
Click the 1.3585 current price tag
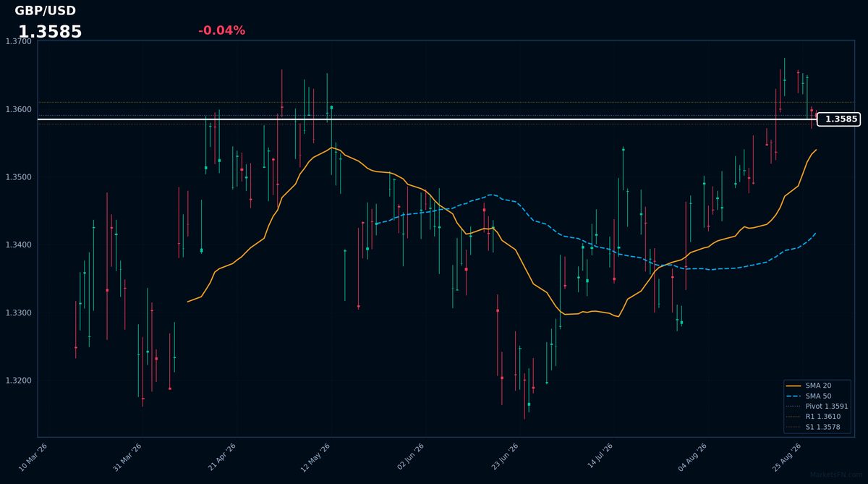pos(838,119)
